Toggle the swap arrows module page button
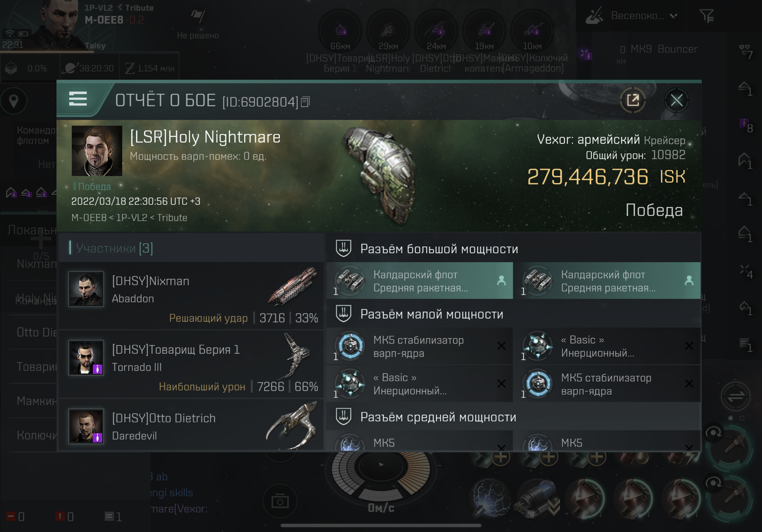 (736, 396)
